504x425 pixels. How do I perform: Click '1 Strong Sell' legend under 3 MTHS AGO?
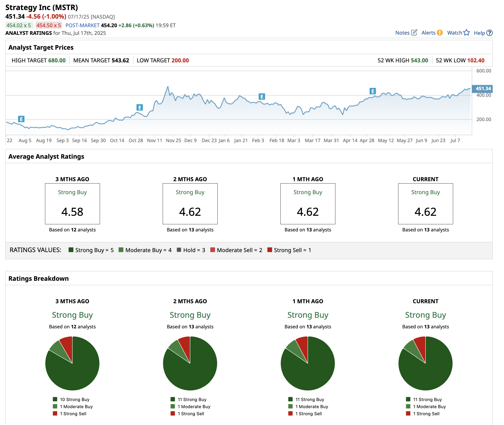pyautogui.click(x=70, y=413)
